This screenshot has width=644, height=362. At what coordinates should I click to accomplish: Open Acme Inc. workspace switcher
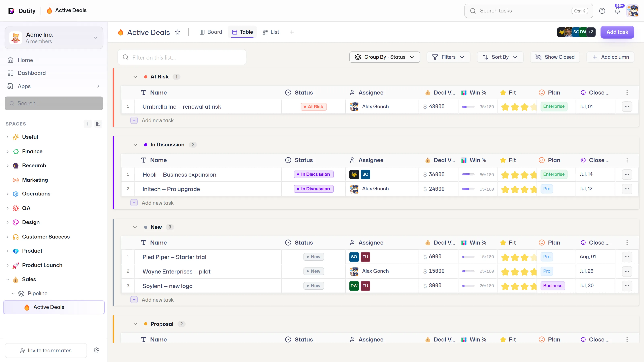click(54, 38)
